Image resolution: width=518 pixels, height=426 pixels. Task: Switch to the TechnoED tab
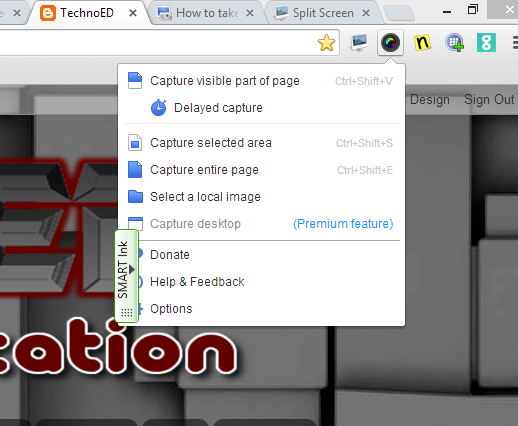(87, 13)
